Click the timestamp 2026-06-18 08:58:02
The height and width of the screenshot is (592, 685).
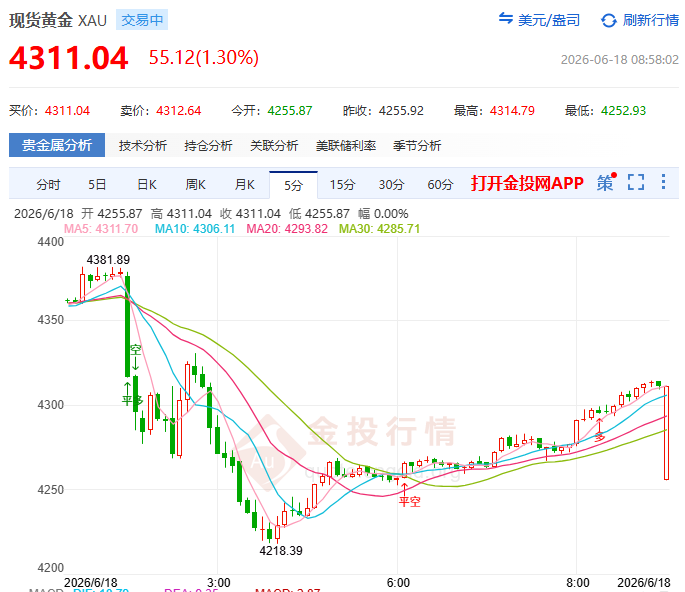point(619,59)
